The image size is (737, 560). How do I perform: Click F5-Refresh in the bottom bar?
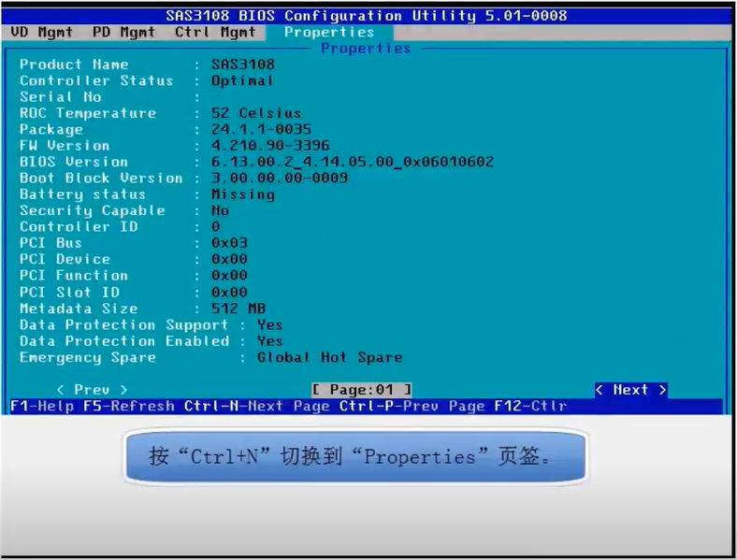[128, 406]
